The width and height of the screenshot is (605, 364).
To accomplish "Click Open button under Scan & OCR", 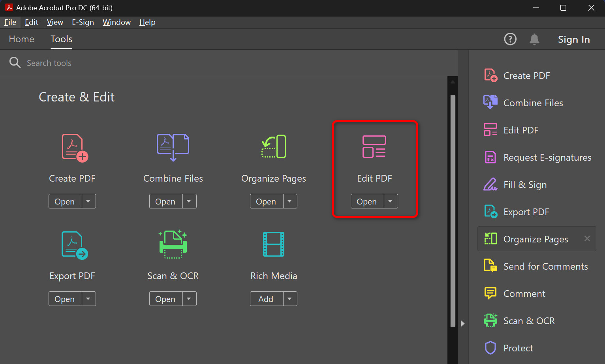I will tap(166, 299).
